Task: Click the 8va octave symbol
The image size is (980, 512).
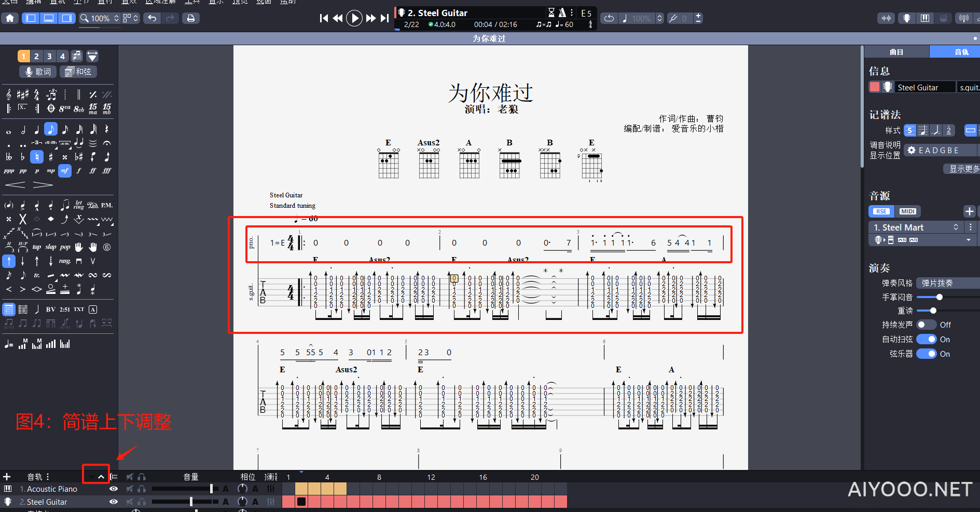Action: 65,109
